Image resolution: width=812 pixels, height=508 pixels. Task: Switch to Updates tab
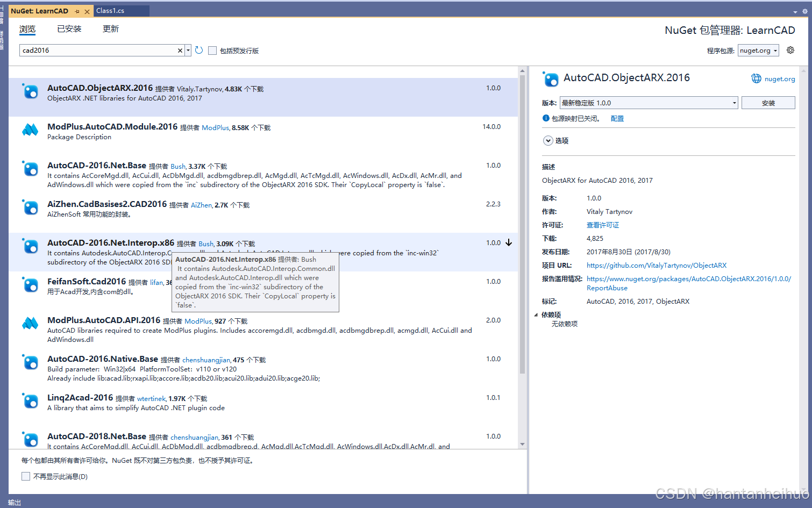(111, 29)
